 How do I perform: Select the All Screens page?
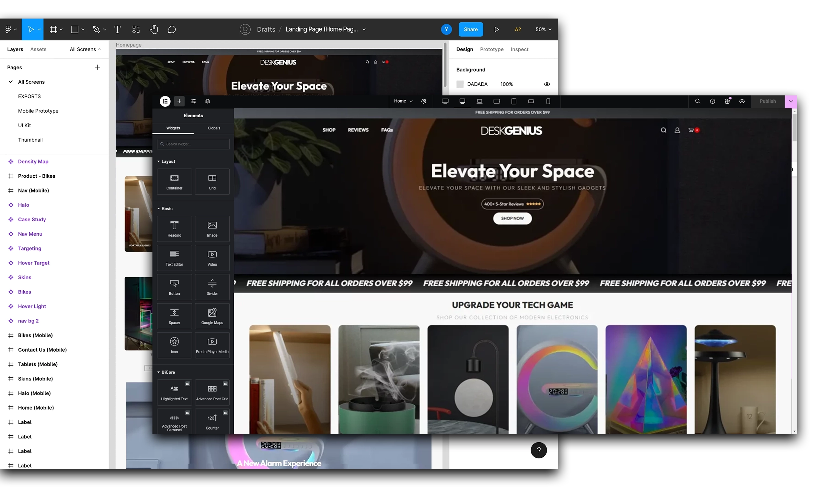pyautogui.click(x=31, y=82)
